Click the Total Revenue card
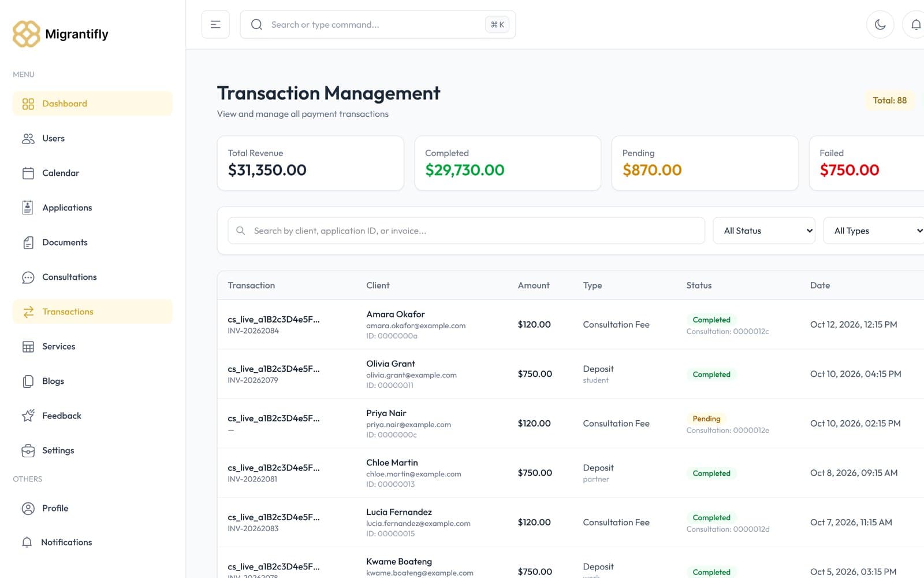This screenshot has height=578, width=924. [x=310, y=163]
